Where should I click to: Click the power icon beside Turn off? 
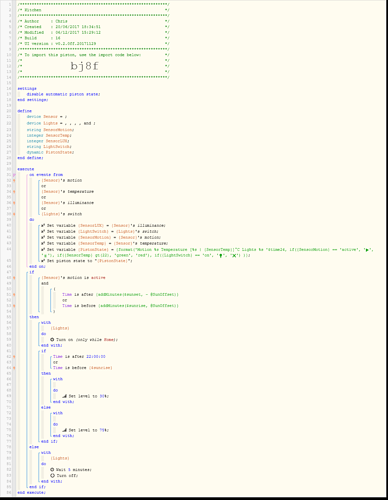point(52,475)
